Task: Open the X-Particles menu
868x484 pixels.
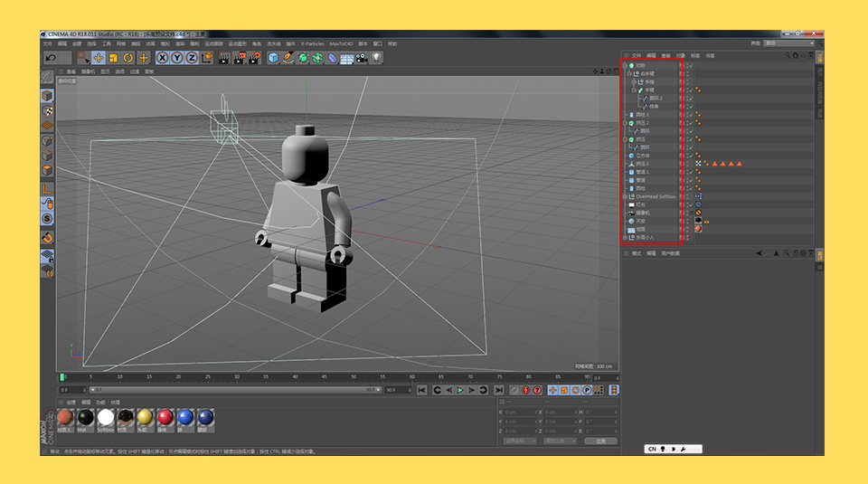Action: coord(312,43)
